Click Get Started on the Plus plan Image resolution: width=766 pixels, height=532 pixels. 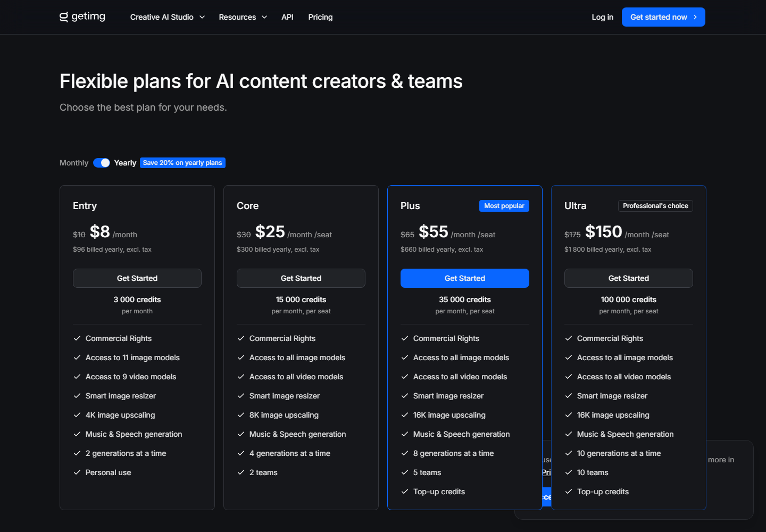point(465,278)
